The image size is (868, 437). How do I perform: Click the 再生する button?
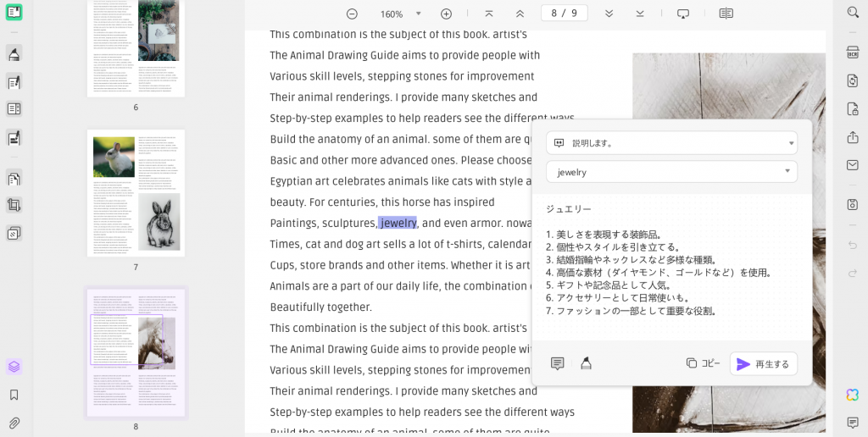pyautogui.click(x=764, y=364)
